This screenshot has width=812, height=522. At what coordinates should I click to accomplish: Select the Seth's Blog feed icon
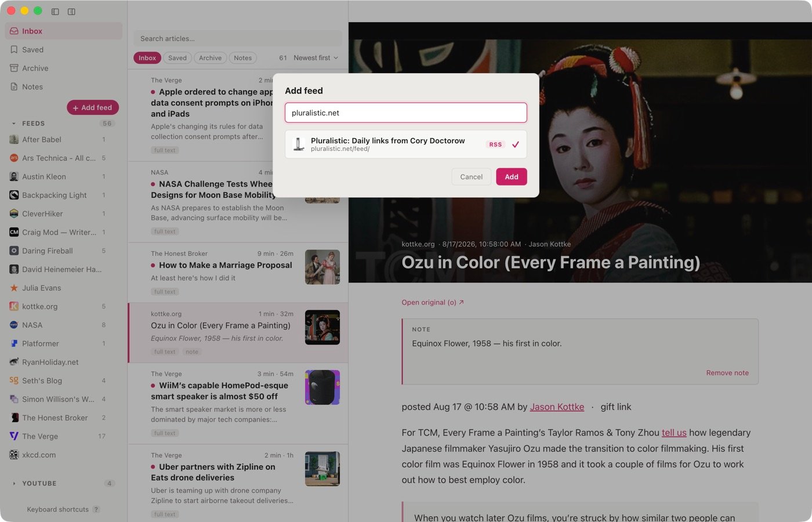click(14, 381)
